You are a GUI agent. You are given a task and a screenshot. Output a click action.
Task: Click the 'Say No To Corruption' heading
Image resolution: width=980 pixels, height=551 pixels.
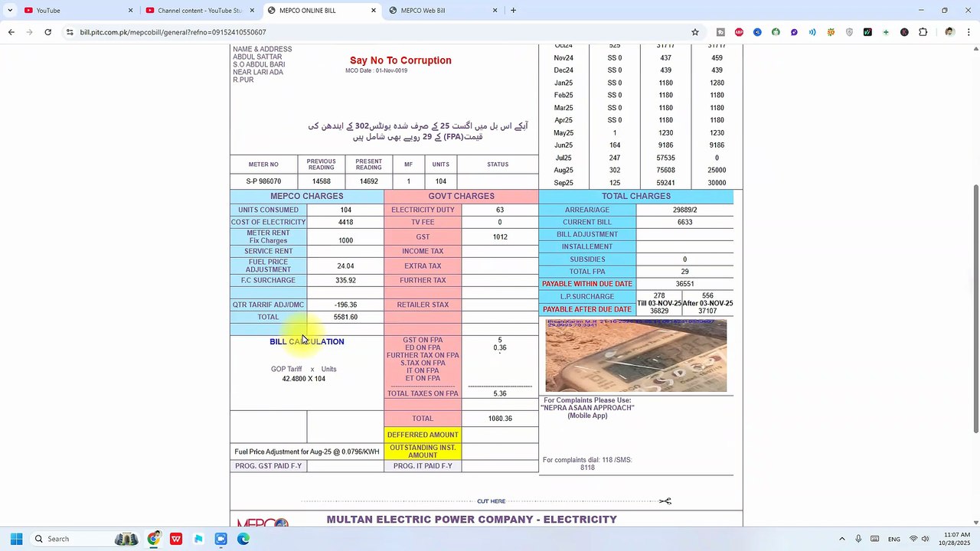[x=400, y=60]
